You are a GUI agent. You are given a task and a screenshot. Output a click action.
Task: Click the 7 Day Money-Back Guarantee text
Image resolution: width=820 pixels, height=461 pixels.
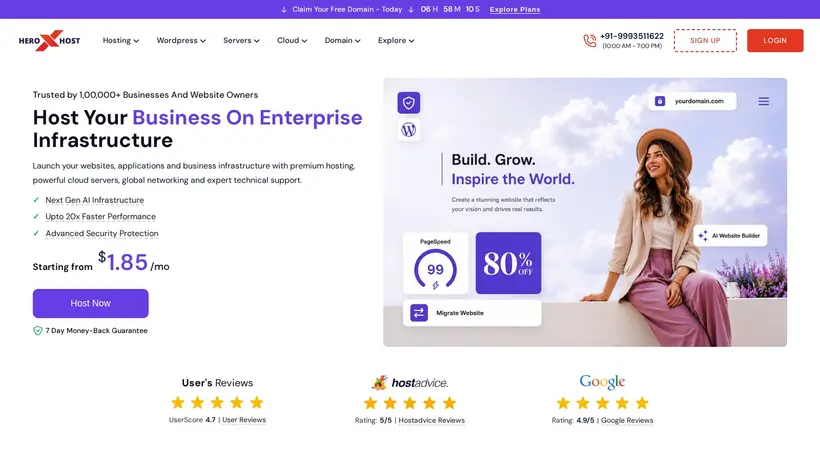pyautogui.click(x=96, y=331)
